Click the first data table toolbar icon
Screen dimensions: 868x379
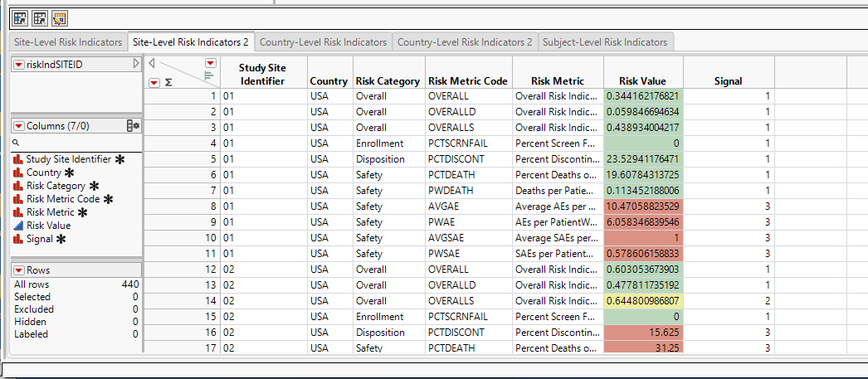point(19,17)
